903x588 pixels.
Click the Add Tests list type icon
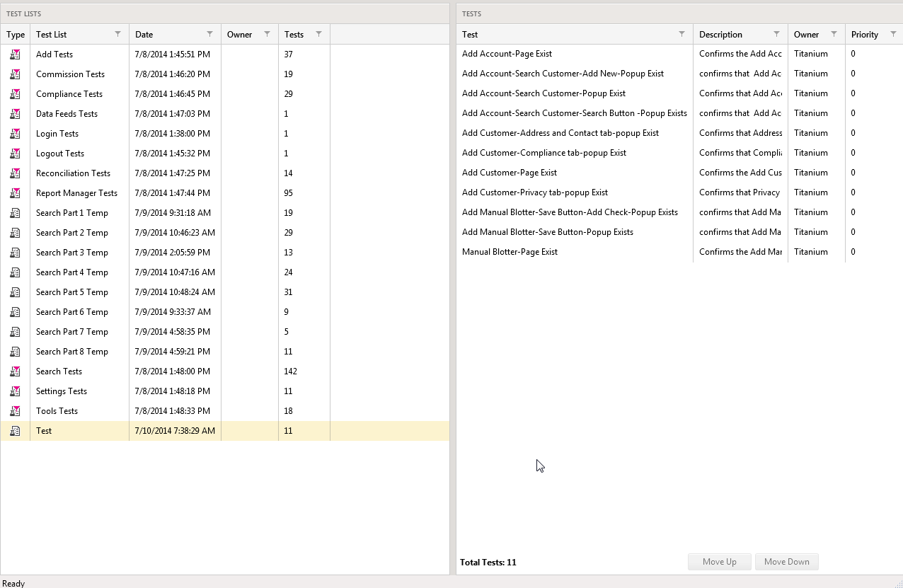15,54
